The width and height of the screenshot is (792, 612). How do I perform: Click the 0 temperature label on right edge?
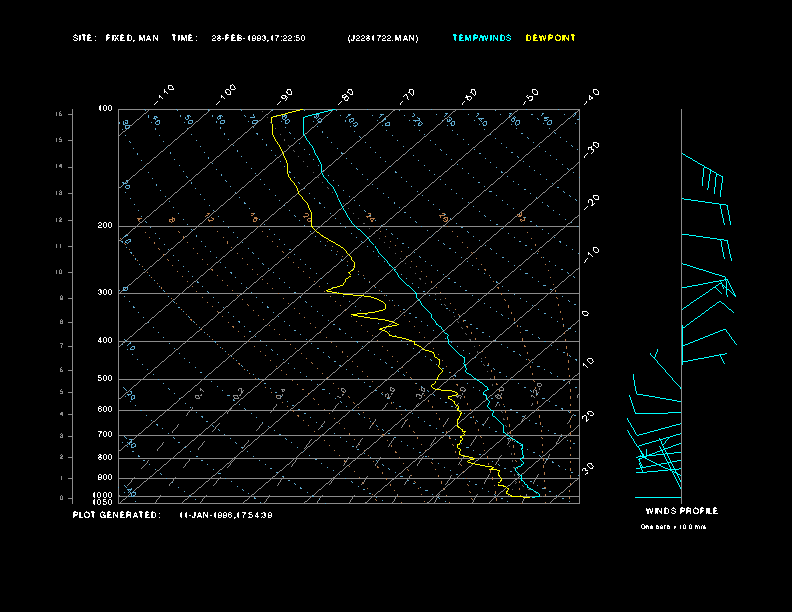[585, 314]
